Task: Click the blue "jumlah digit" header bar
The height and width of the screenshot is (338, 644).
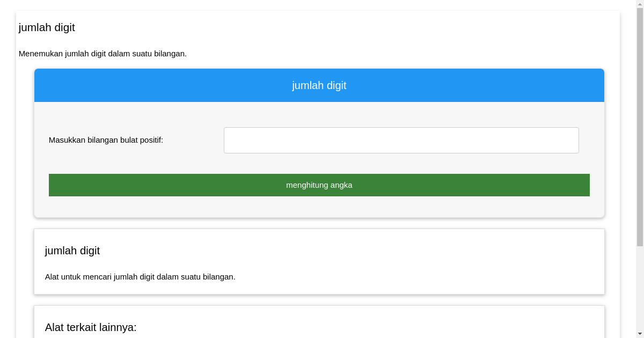Action: [319, 85]
